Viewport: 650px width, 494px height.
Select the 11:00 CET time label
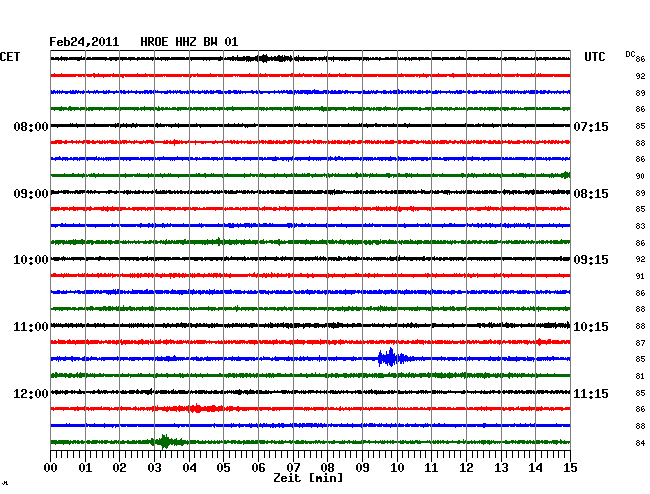click(31, 327)
